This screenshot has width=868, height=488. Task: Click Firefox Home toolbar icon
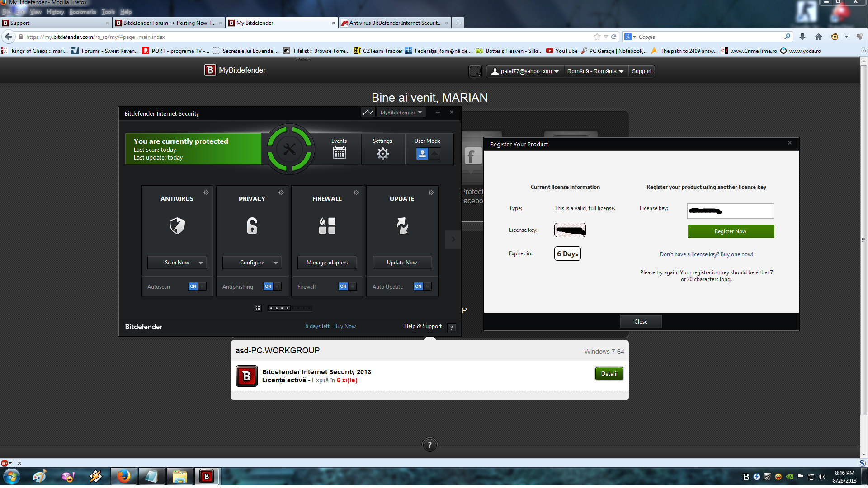point(818,37)
